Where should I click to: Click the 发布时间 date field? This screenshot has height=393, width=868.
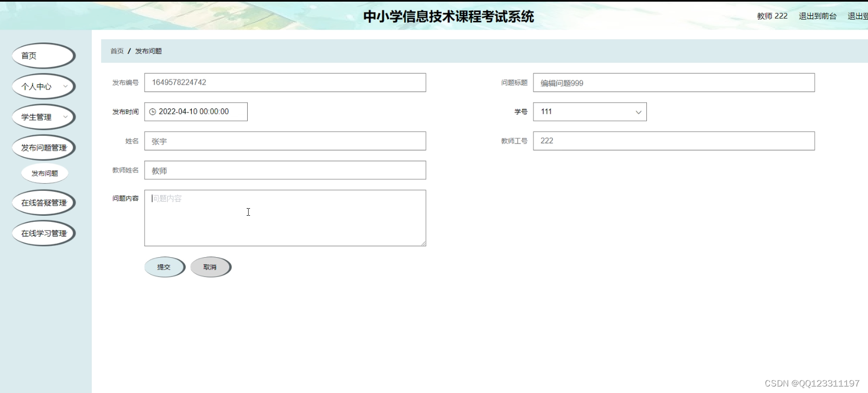pyautogui.click(x=196, y=111)
